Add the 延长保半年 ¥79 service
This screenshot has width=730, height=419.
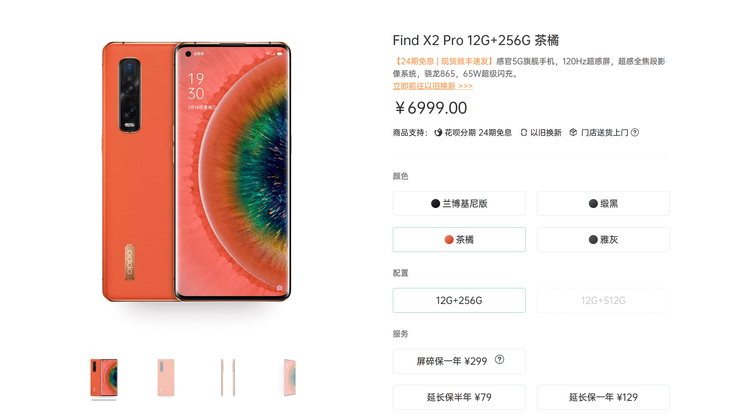pos(459,397)
